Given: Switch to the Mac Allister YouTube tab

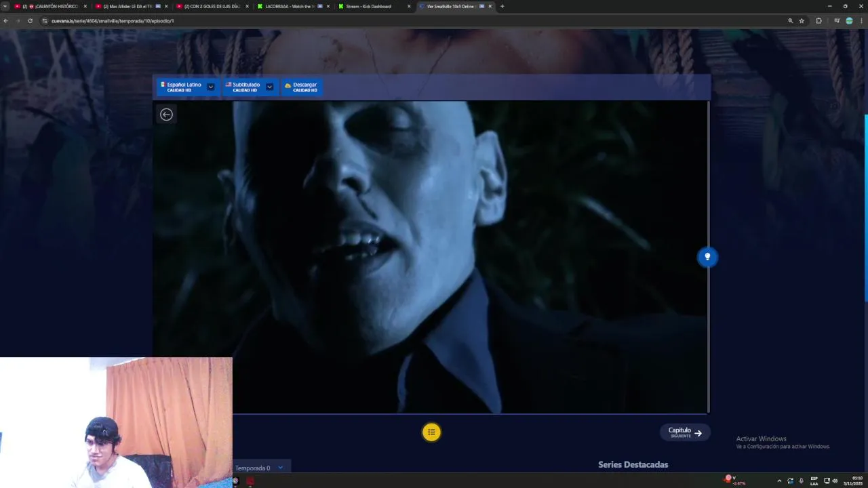Looking at the screenshot, I should coord(132,6).
